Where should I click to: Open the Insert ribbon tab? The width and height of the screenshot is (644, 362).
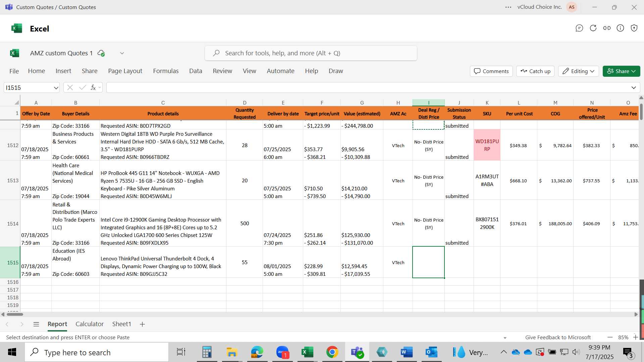[63, 71]
